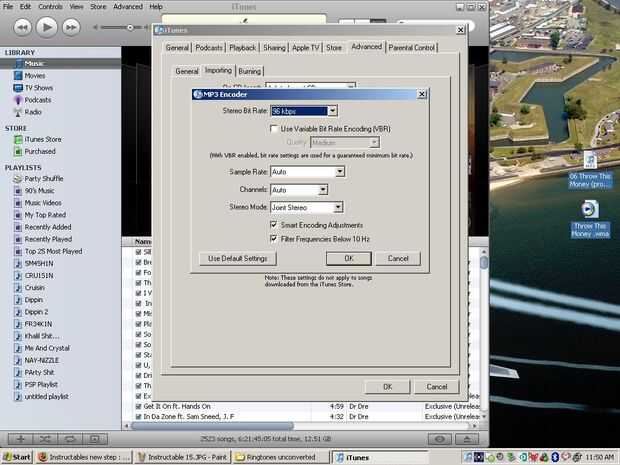Toggle the shuffle button at the bottom
620x465 pixels.
tap(45, 439)
